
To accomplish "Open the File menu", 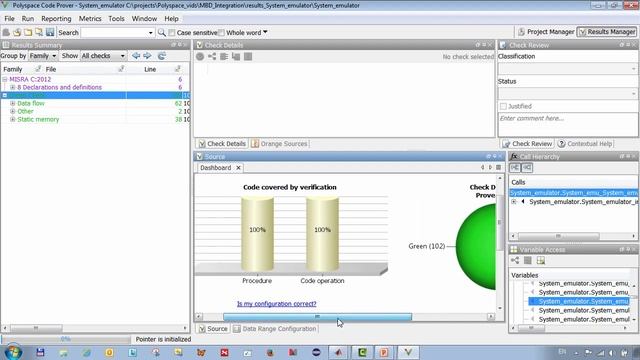I will tap(9, 19).
